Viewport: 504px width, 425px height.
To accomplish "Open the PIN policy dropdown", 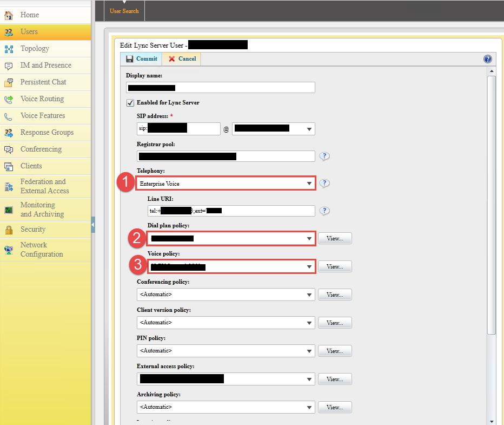I will (x=226, y=351).
